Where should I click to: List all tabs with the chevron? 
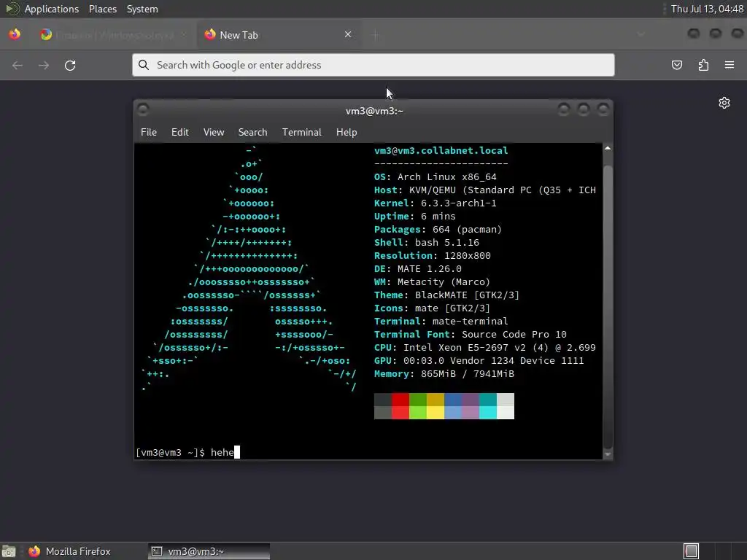click(640, 34)
